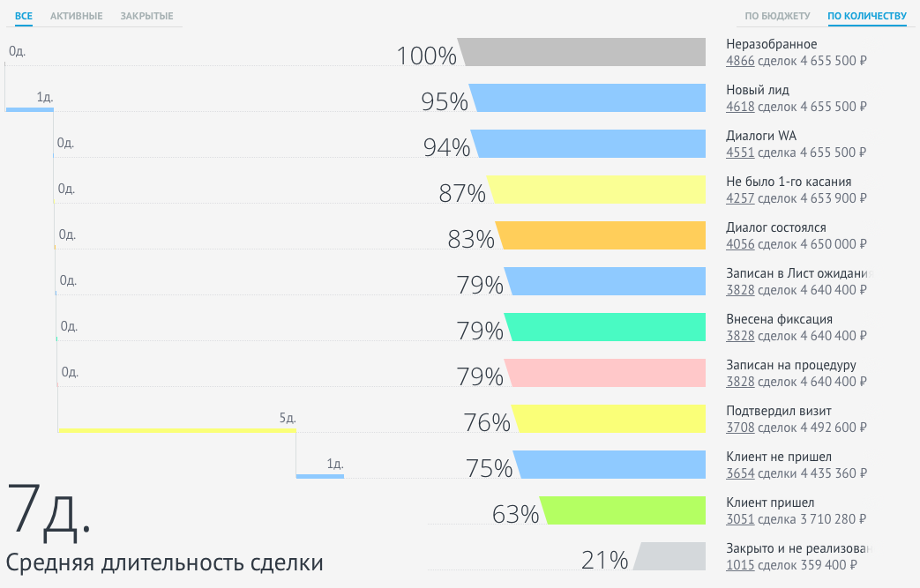920x588 pixels.
Task: Click the yellow 5-day duration bar
Action: [x=176, y=430]
